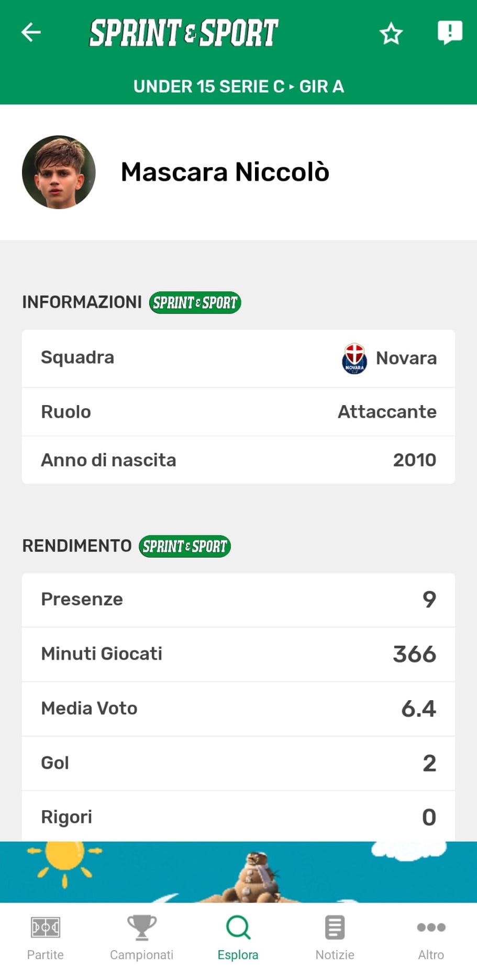Tap the Sprint e Sport badge beside Rendimento
The height and width of the screenshot is (980, 477).
pos(184,547)
